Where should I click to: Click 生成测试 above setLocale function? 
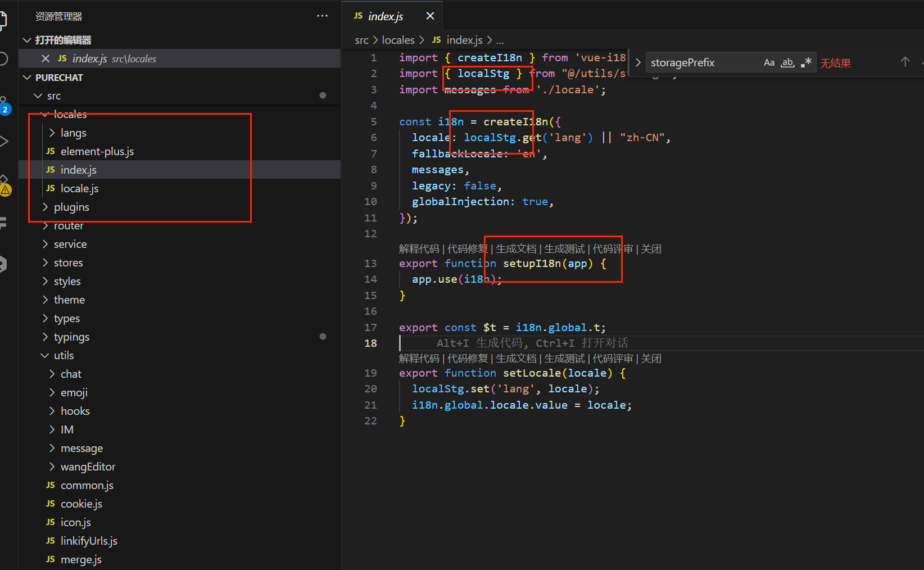[564, 358]
